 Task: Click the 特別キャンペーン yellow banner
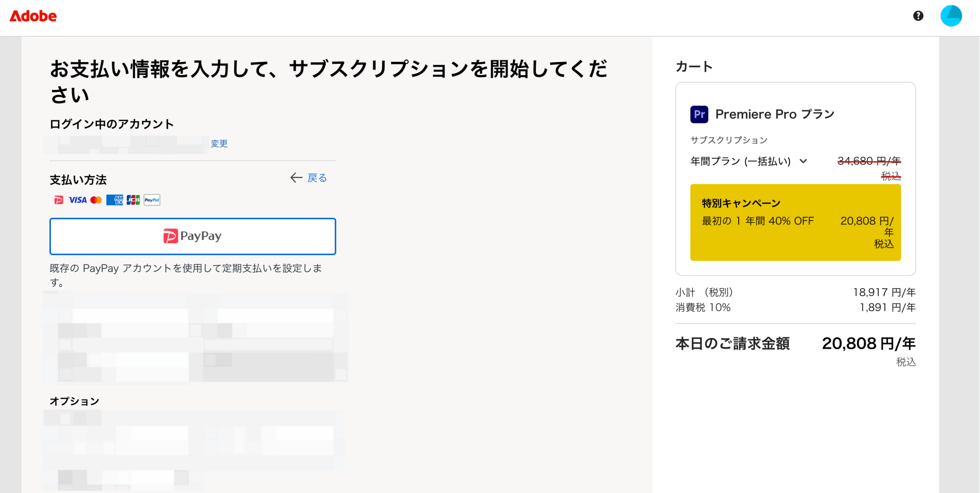[795, 223]
